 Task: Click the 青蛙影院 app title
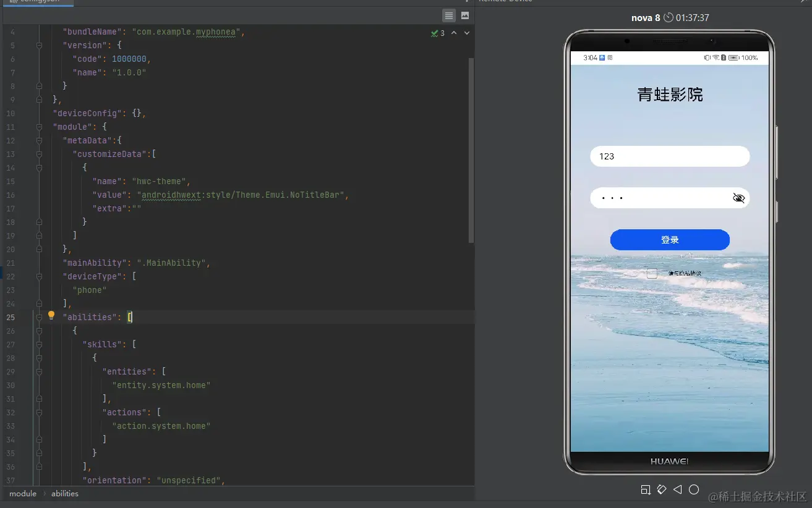pyautogui.click(x=670, y=95)
